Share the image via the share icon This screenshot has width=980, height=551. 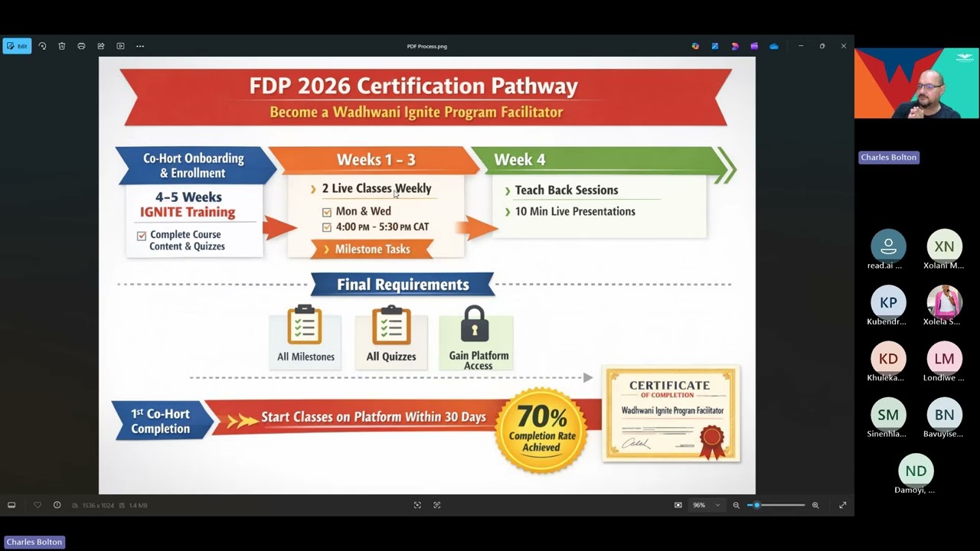pyautogui.click(x=101, y=46)
